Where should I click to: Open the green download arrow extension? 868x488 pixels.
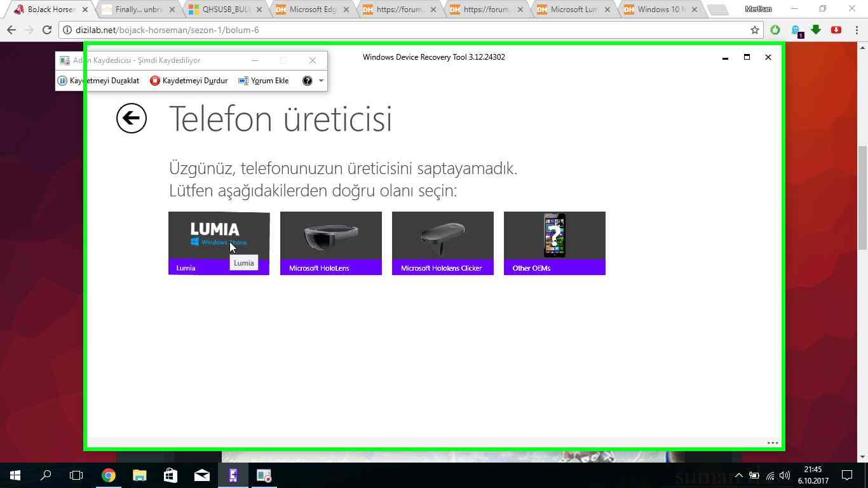(x=817, y=30)
